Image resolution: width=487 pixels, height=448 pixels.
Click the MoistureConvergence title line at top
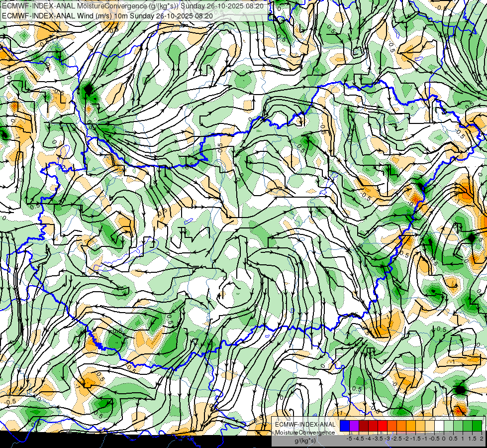133,6
